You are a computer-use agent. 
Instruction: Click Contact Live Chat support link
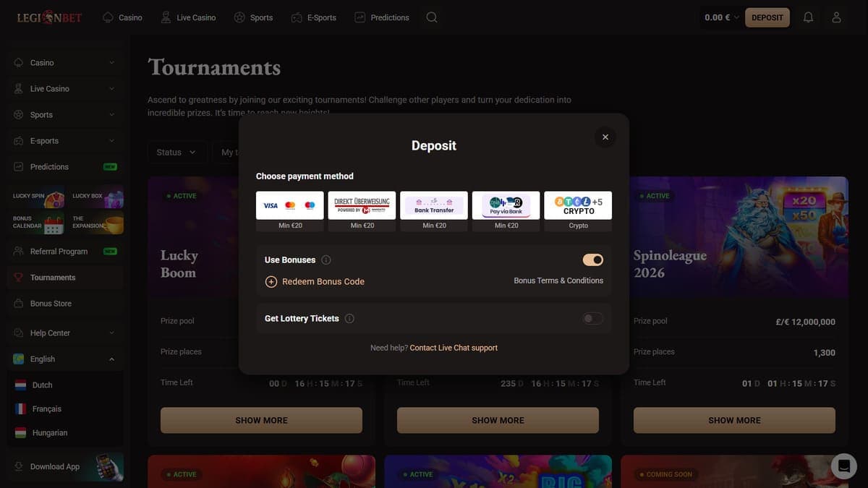(454, 348)
